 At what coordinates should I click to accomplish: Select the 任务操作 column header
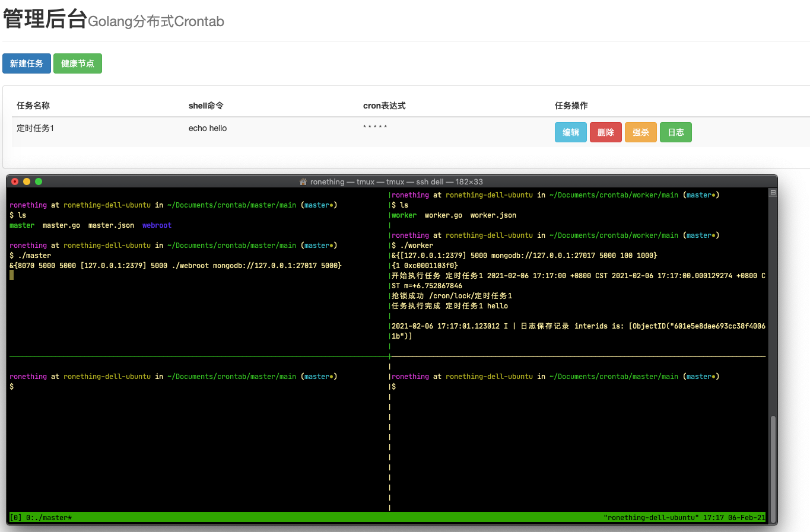(571, 106)
